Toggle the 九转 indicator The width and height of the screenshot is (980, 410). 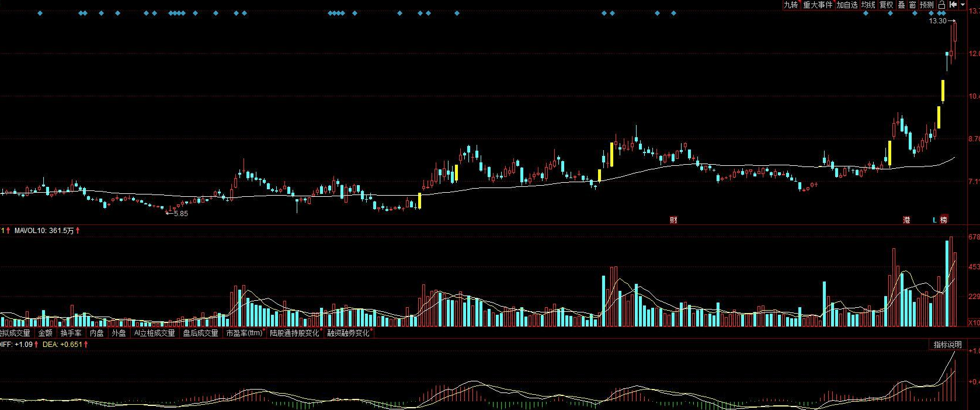791,5
